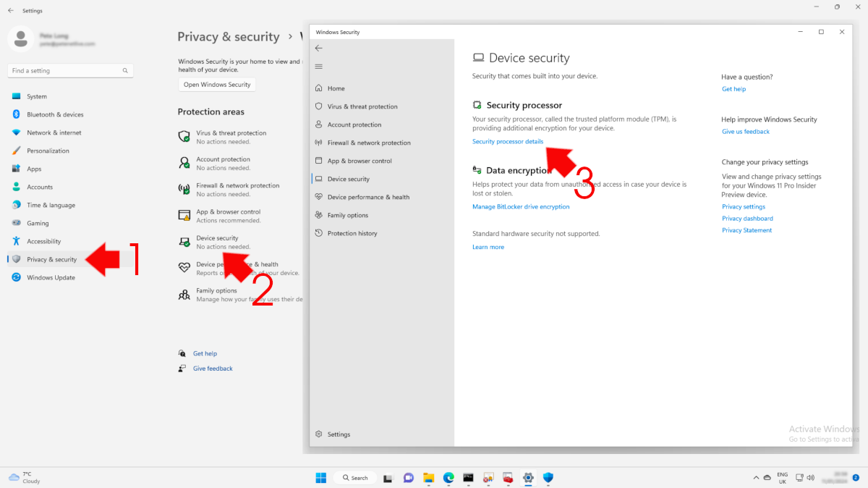Click Manage BitLocker drive encryption link
The image size is (868, 488).
coord(521,206)
